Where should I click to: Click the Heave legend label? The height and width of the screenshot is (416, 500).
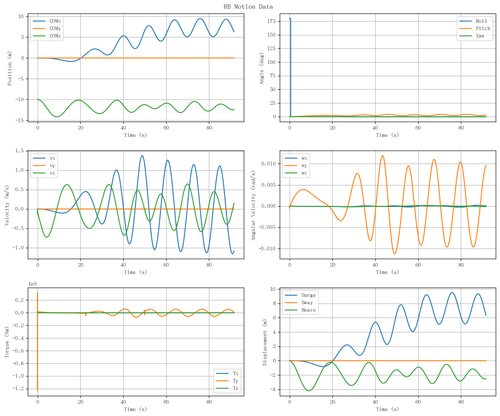click(309, 310)
